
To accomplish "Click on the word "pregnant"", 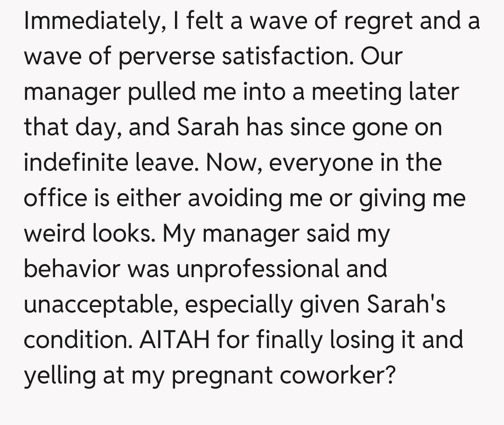I will [x=217, y=376].
